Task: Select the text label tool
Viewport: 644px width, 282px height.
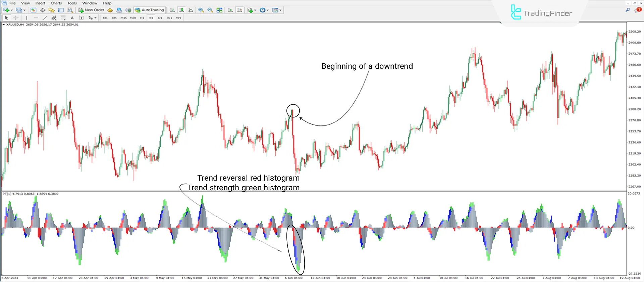Action: tap(81, 18)
